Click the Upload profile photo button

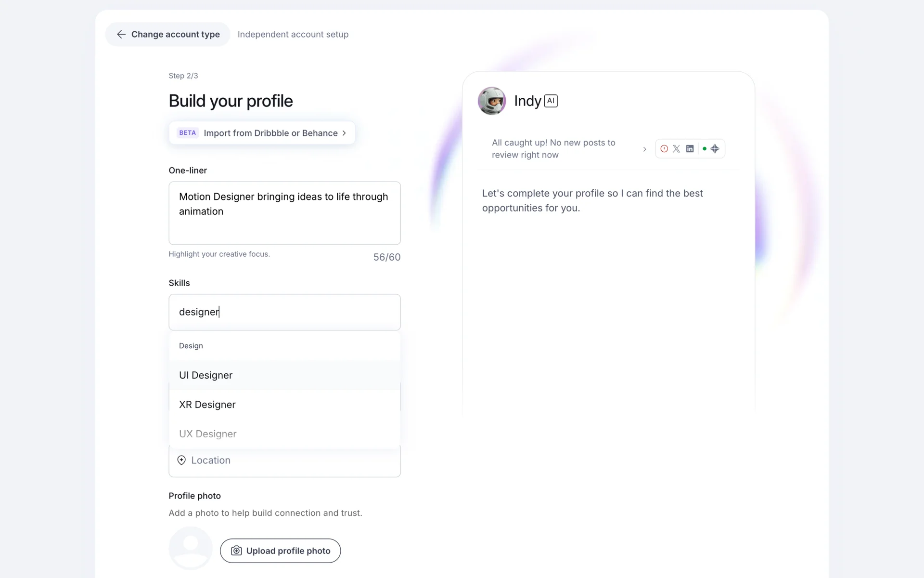tap(280, 551)
